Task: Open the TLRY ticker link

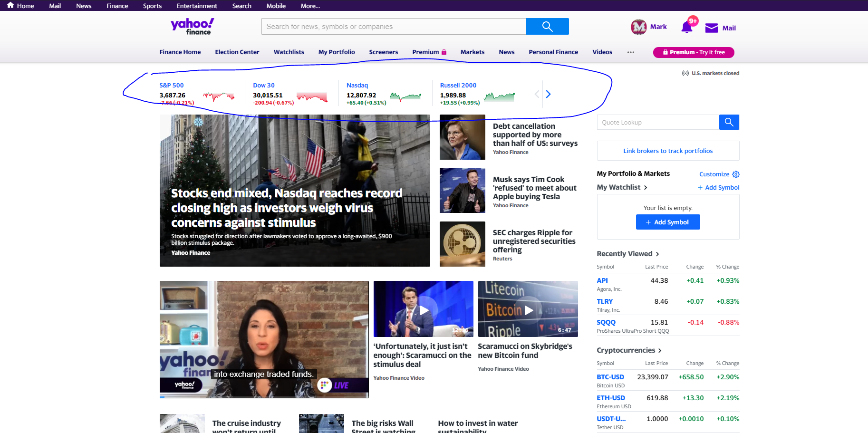Action: pos(605,302)
